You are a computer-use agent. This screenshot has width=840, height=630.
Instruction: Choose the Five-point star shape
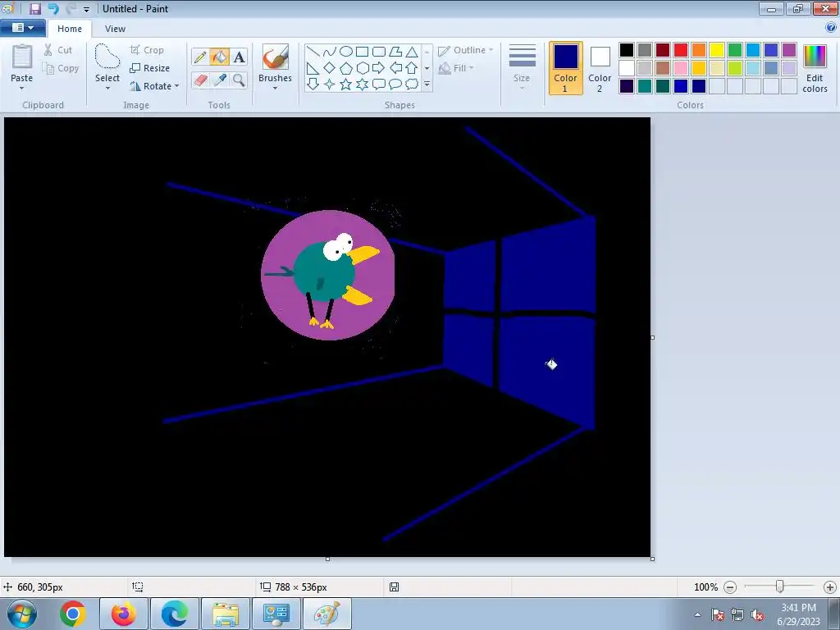346,84
